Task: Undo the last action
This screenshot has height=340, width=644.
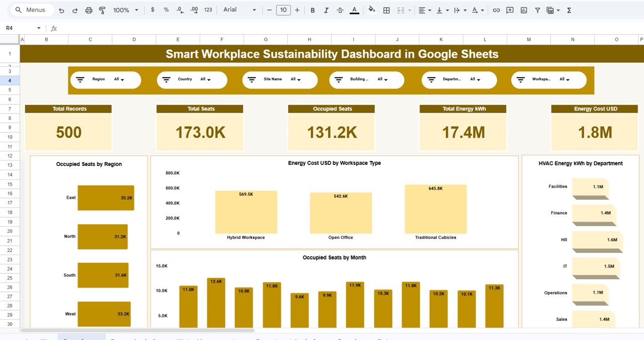Action: pos(61,10)
